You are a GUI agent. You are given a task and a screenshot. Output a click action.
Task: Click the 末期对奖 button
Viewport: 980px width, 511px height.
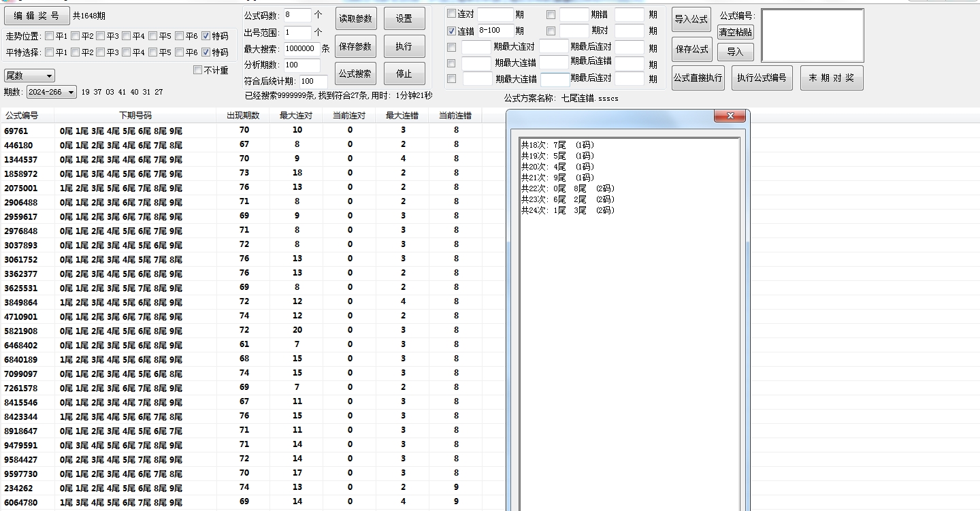click(x=831, y=78)
